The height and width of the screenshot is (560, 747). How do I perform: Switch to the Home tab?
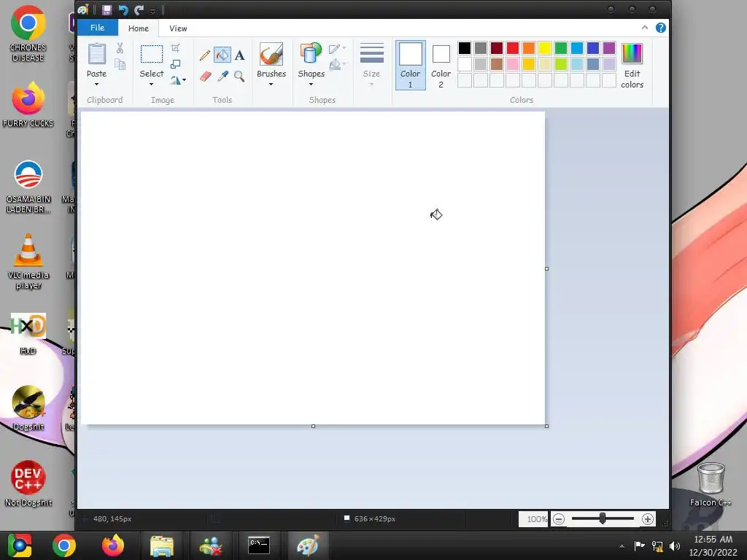(139, 28)
